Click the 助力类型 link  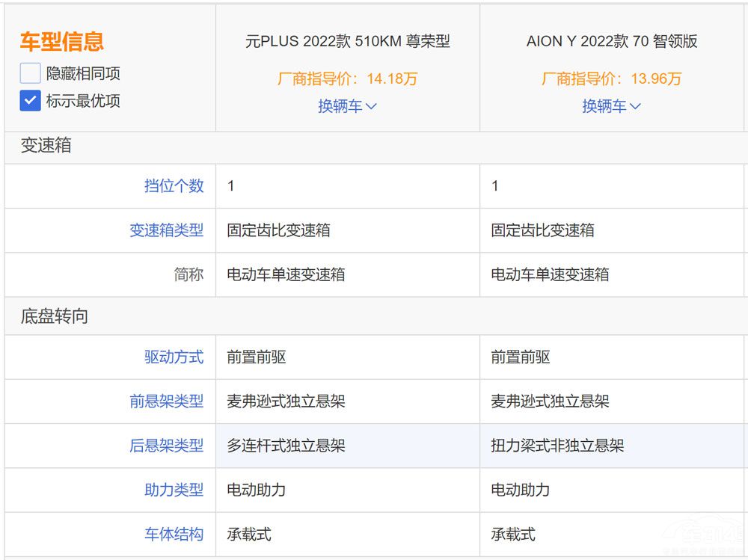(174, 490)
